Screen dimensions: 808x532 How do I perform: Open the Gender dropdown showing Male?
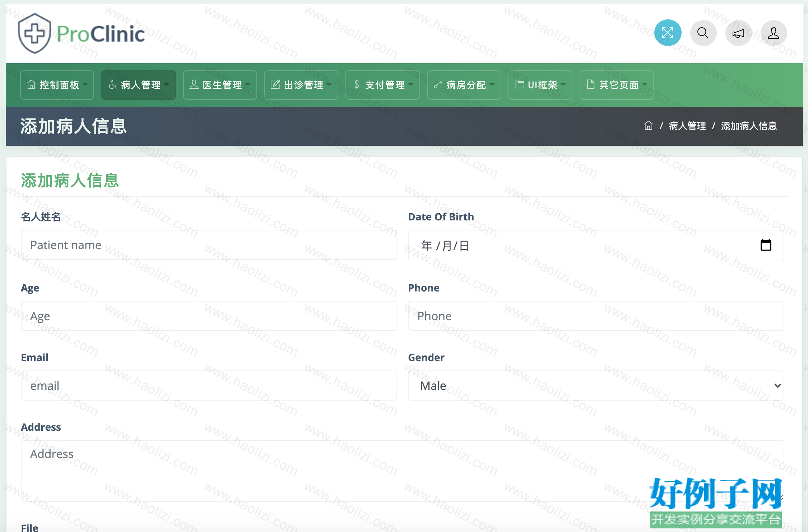click(x=596, y=386)
